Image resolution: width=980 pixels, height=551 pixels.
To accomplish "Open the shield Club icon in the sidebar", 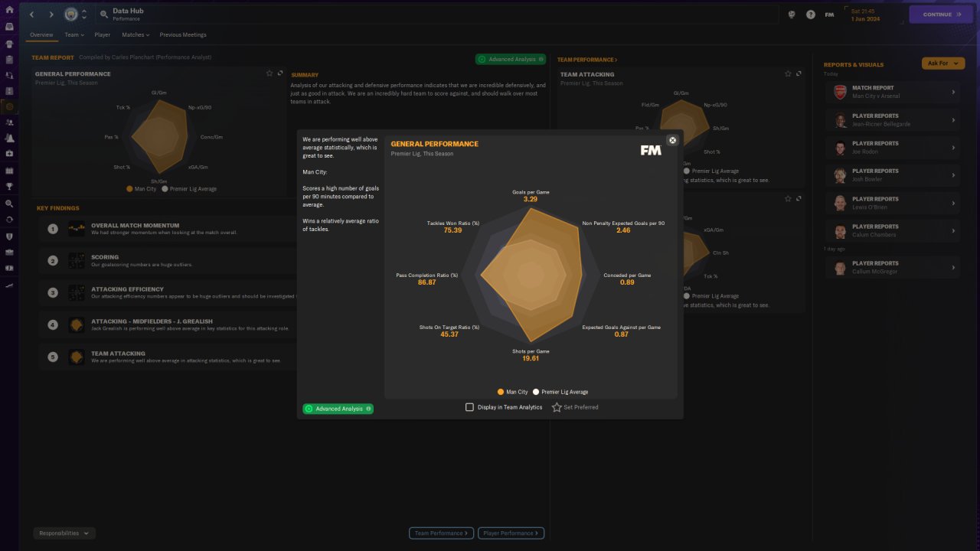I will coord(9,236).
